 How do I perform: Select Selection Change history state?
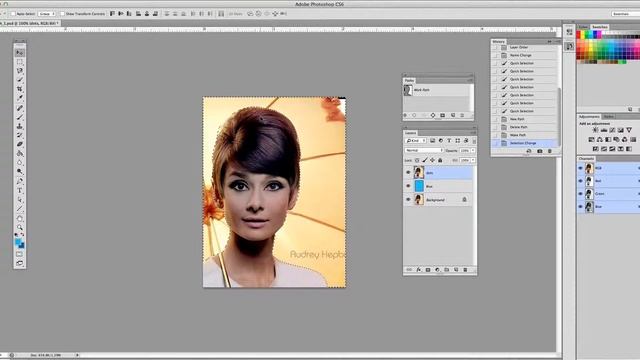(x=524, y=143)
